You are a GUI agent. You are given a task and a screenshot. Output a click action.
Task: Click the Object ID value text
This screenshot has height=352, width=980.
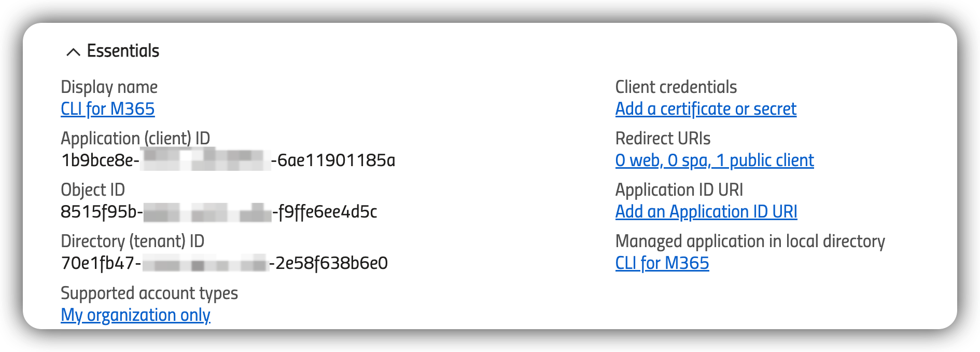[218, 212]
